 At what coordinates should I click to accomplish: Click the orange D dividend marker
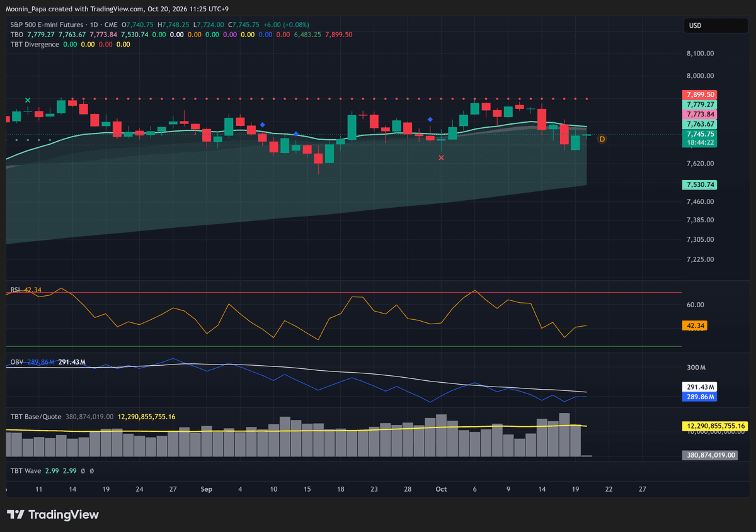click(x=602, y=139)
